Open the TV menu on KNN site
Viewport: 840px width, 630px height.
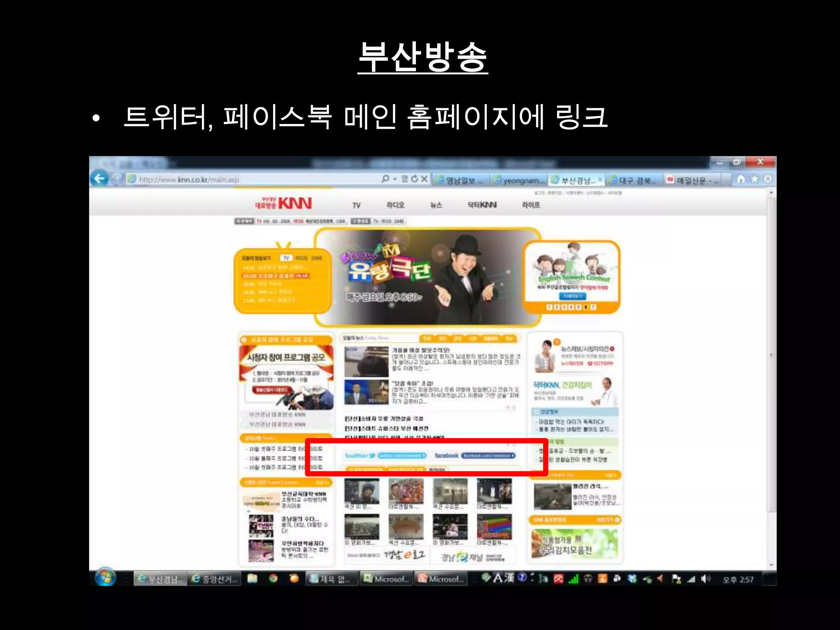356,205
